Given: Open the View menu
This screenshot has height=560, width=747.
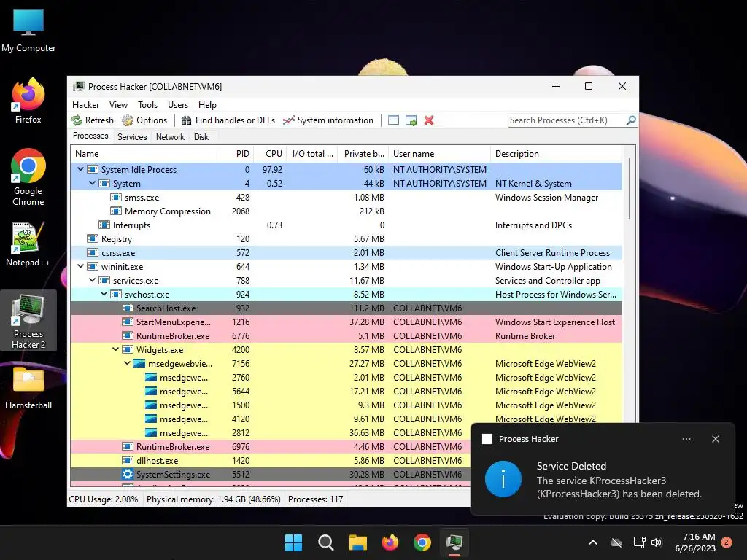Looking at the screenshot, I should (x=118, y=105).
